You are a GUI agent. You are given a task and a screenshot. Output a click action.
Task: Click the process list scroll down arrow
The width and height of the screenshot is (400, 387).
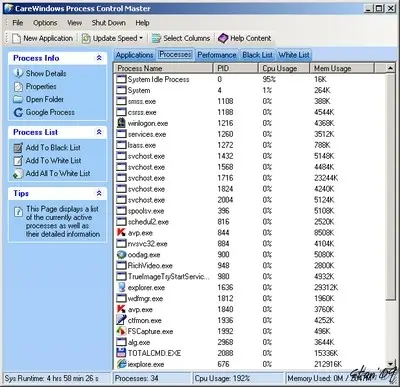[390, 364]
